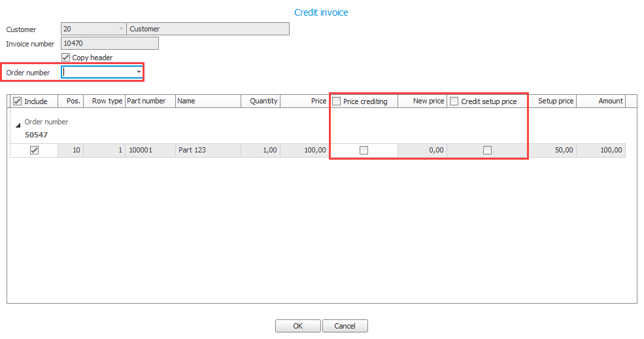This screenshot has height=339, width=644.
Task: Select the Invoice number field
Action: (109, 43)
